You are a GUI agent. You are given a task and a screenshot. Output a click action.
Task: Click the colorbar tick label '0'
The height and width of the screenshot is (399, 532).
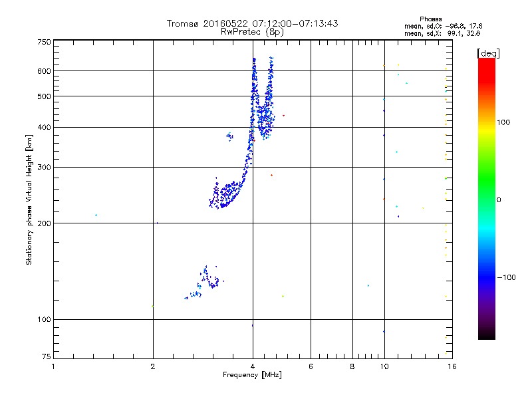[499, 200]
